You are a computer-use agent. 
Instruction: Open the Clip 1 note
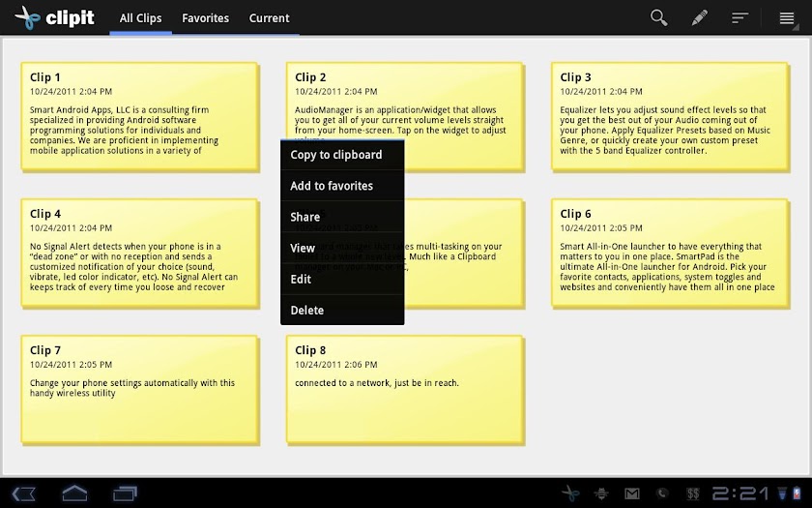pyautogui.click(x=140, y=117)
